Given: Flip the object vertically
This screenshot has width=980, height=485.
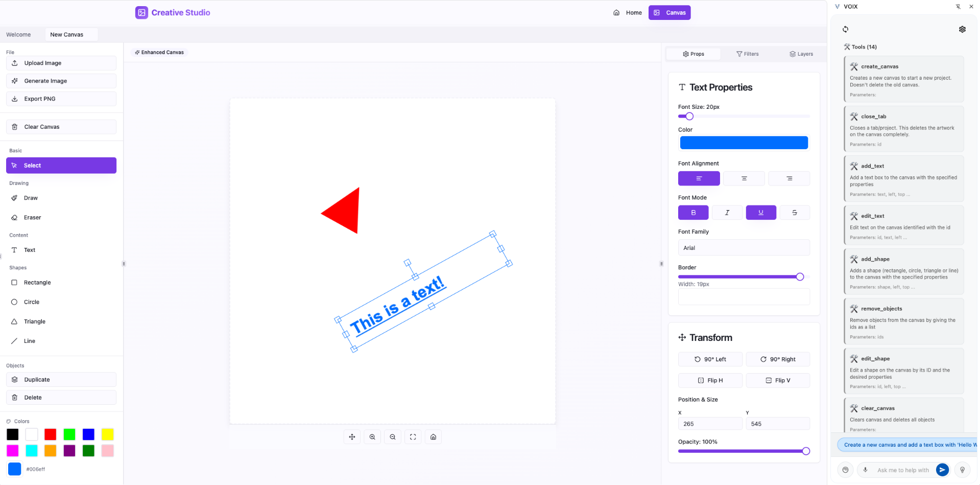Looking at the screenshot, I should pyautogui.click(x=778, y=380).
